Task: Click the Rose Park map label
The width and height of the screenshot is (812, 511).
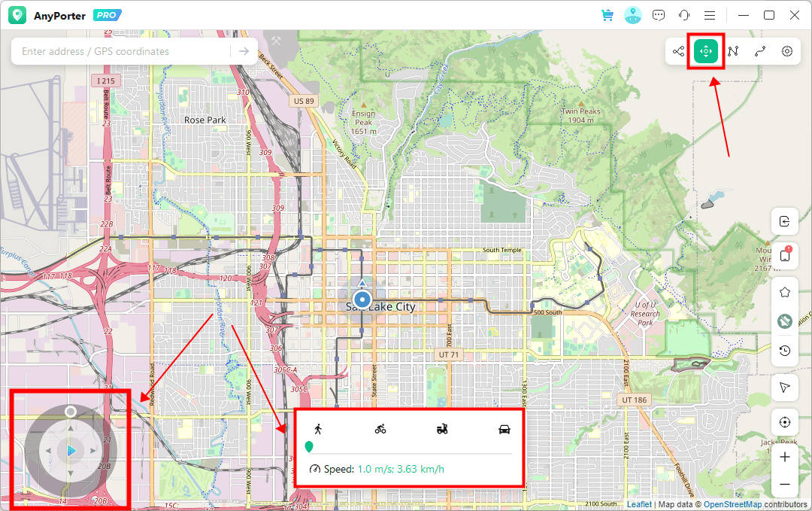Action: pos(205,120)
